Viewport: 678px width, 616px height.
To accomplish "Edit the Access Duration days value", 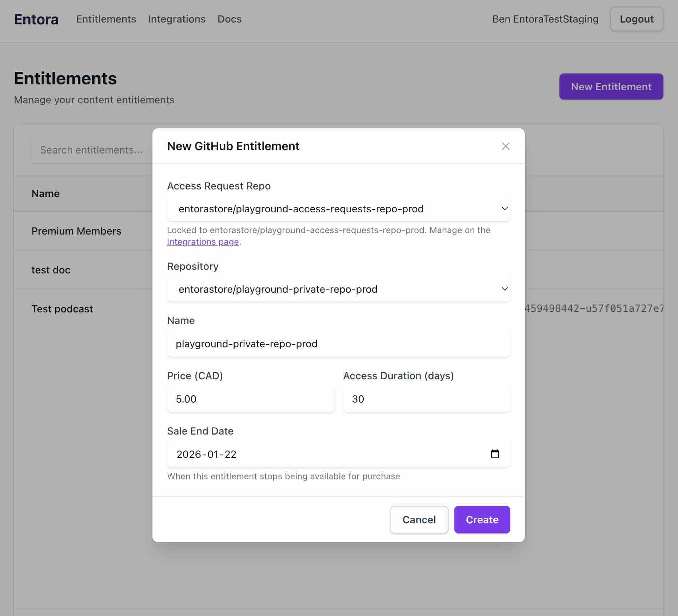I will click(426, 399).
